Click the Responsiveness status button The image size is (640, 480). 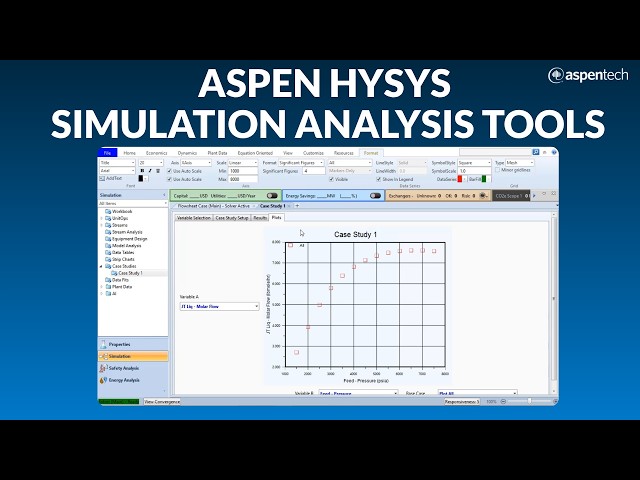[x=462, y=402]
